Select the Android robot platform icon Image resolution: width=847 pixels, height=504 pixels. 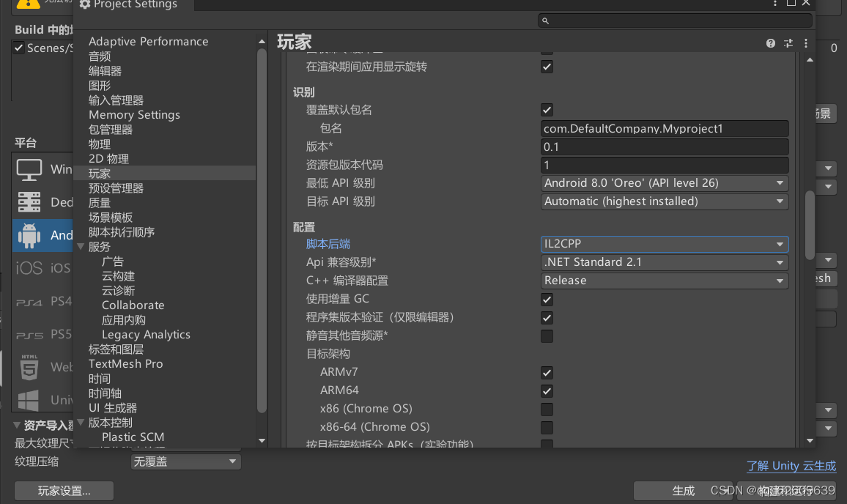pyautogui.click(x=29, y=236)
